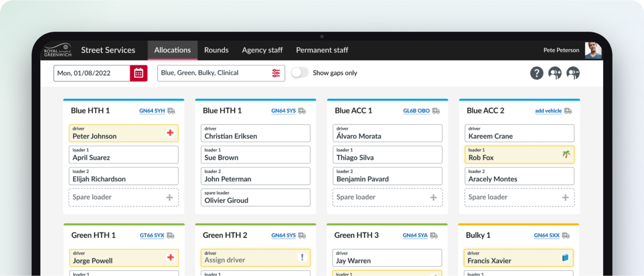Screen dimensions: 644x276
Task: Click the add staff member icon
Action: (555, 73)
